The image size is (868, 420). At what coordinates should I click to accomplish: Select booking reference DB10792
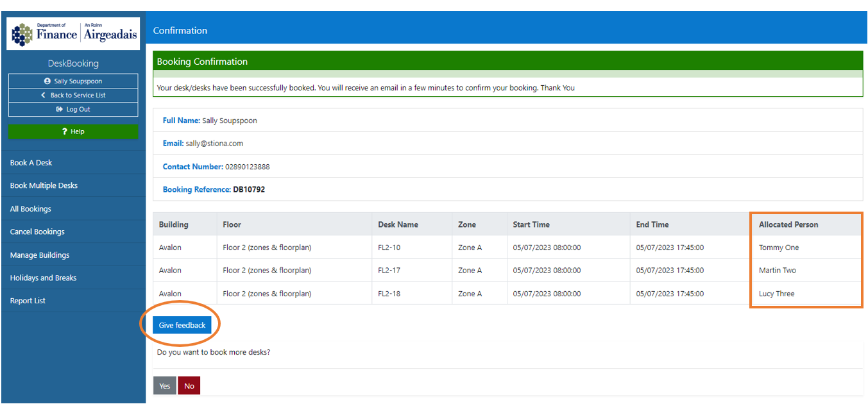click(249, 190)
